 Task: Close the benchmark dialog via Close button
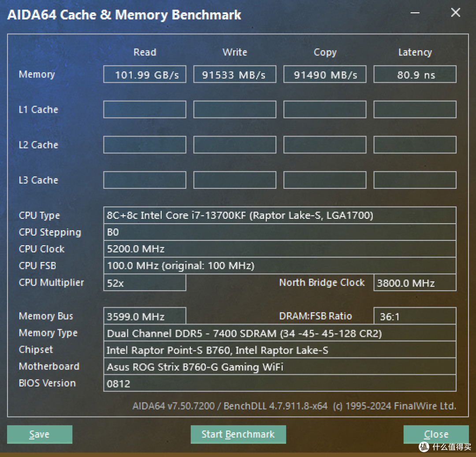point(436,434)
